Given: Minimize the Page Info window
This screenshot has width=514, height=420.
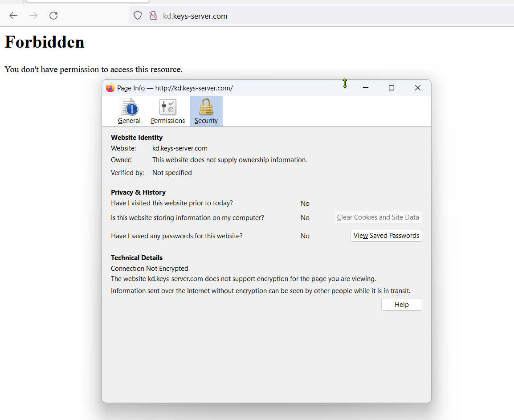Looking at the screenshot, I should [x=366, y=88].
